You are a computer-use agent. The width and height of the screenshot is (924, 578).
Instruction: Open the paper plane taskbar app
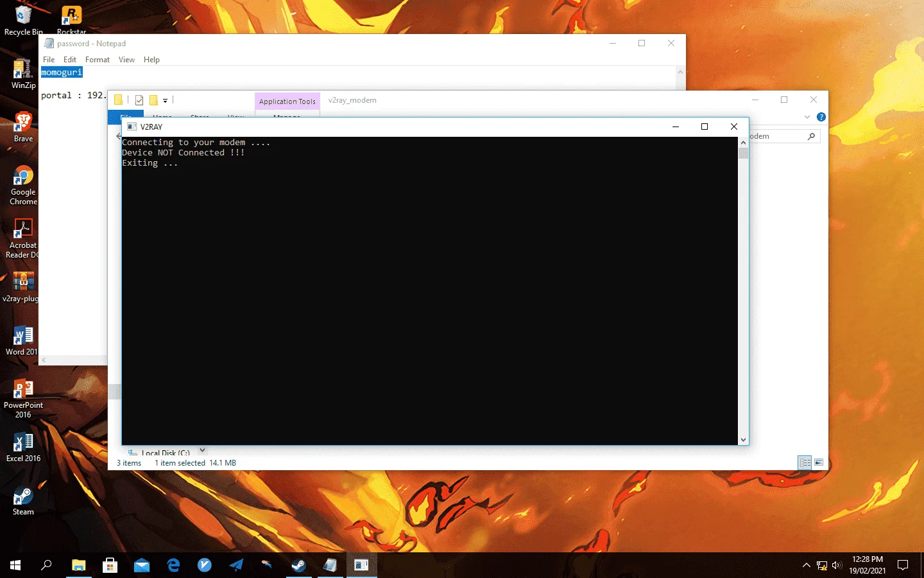pyautogui.click(x=236, y=565)
